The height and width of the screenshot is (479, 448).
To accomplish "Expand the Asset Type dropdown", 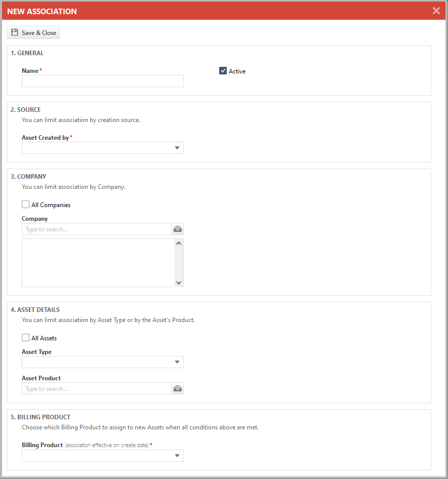I will [x=102, y=362].
